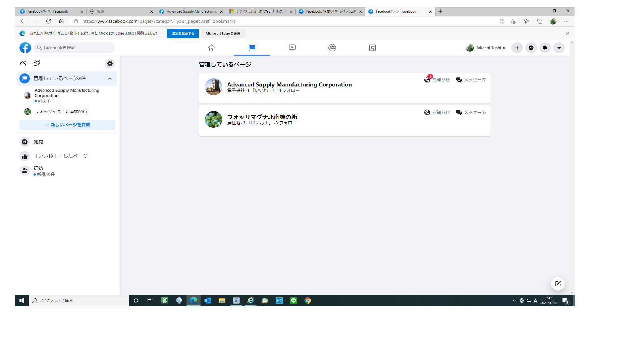The image size is (644, 362).
Task: Open 「いいね！」したページ sidebar item
Action: click(67, 156)
